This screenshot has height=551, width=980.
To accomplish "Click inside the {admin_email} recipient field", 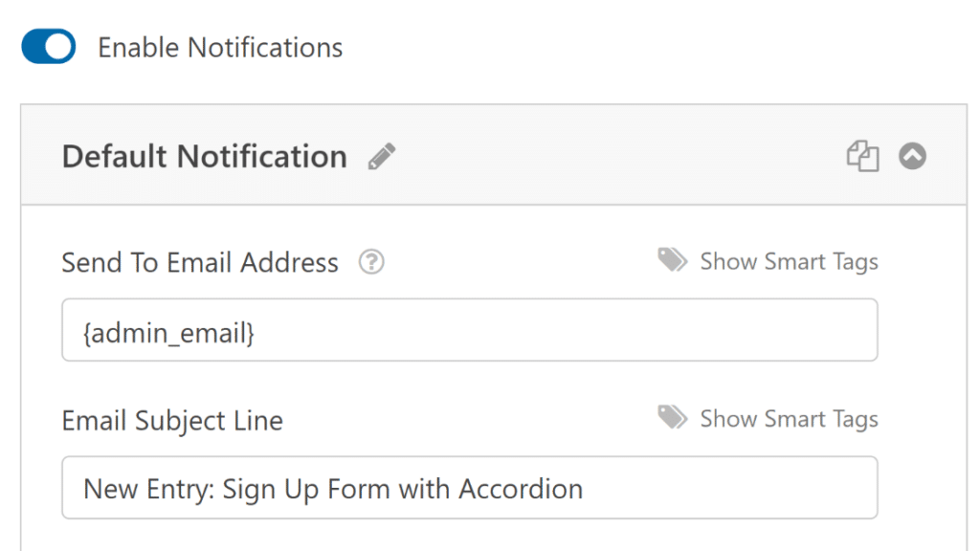I will [x=469, y=329].
